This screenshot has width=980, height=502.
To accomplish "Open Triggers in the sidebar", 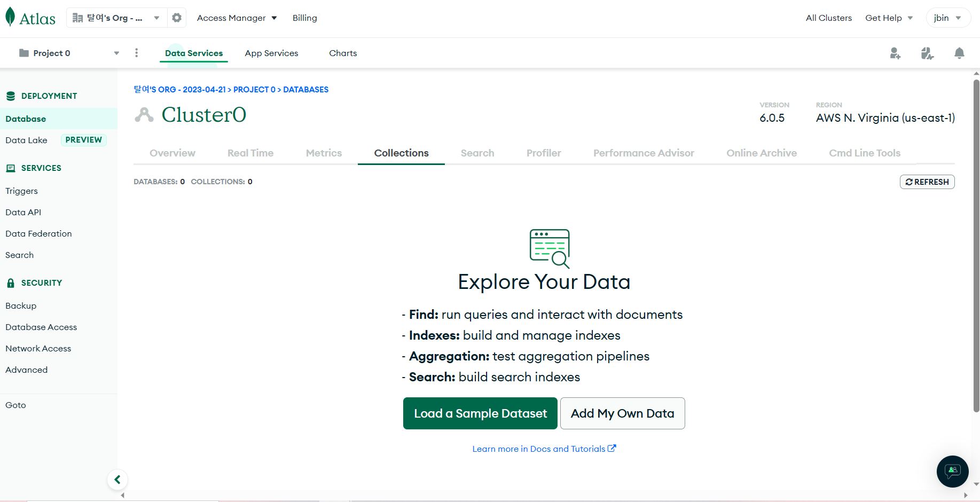I will pos(21,191).
